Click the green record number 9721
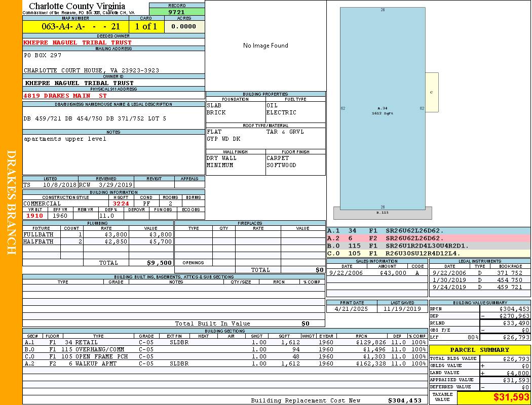The image size is (532, 405). (177, 12)
